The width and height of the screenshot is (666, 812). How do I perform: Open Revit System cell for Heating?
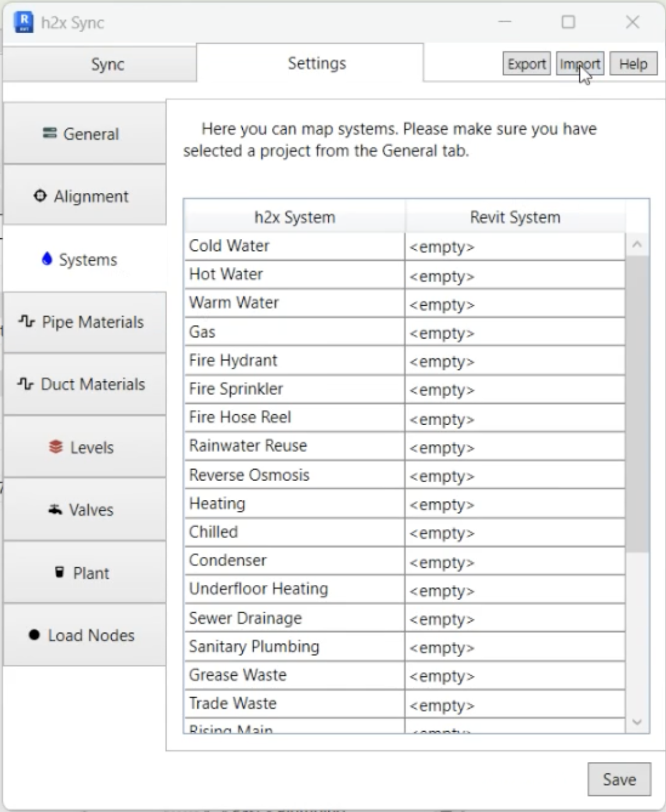515,504
